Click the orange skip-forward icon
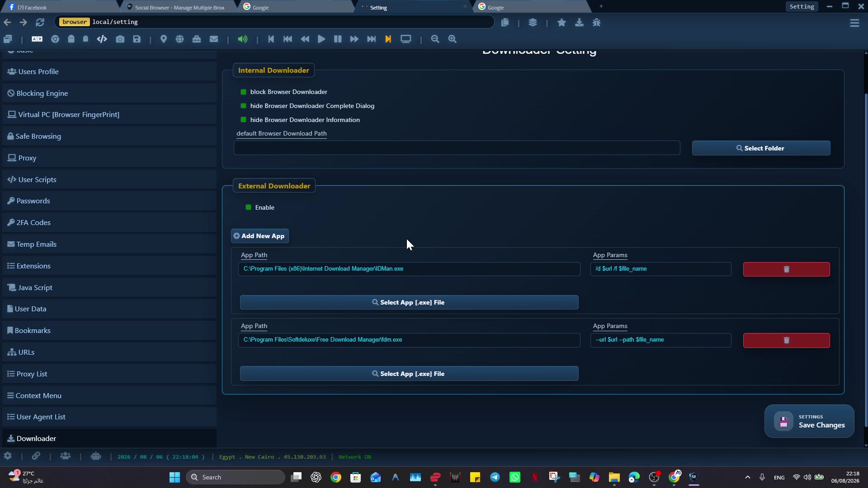 tap(388, 39)
